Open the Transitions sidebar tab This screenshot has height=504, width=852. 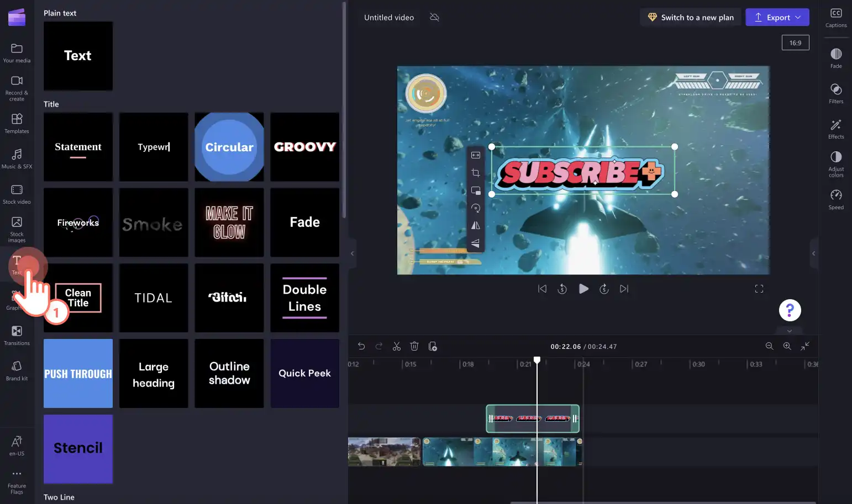tap(17, 335)
